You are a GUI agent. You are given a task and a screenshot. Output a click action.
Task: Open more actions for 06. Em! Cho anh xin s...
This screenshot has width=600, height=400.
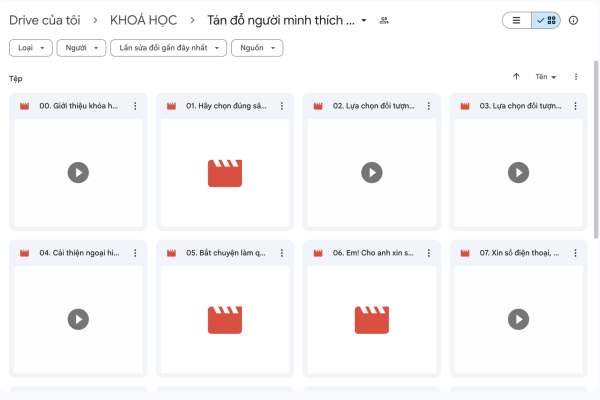[429, 253]
